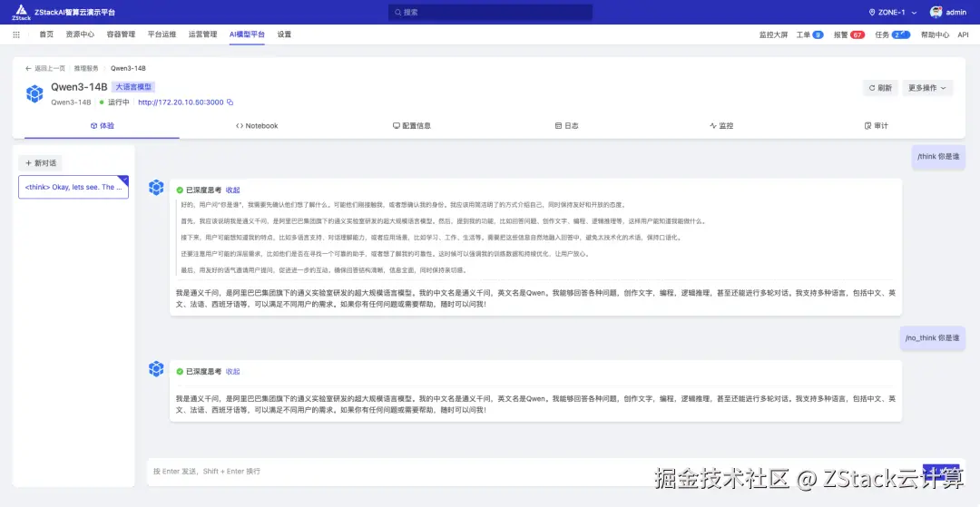The height and width of the screenshot is (507, 980).
Task: Click the Qwen3-14B model cube icon
Action: [x=34, y=93]
